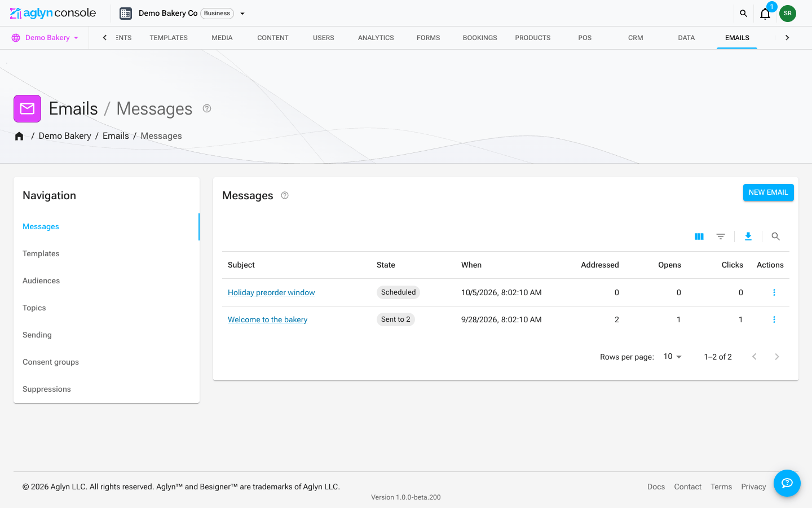This screenshot has width=812, height=508.
Task: Click the Scheduled state chip
Action: tap(398, 292)
